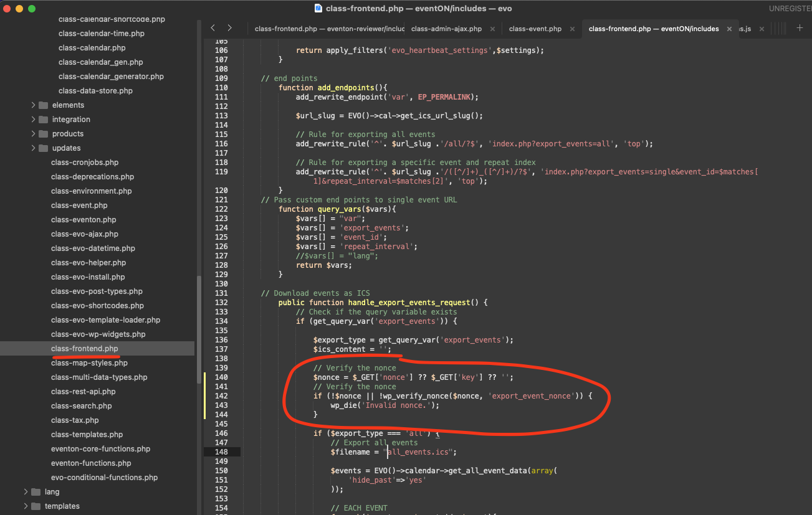Viewport: 812px width, 515px height.
Task: Switch to class-admin-ajax.php tab
Action: [446, 29]
